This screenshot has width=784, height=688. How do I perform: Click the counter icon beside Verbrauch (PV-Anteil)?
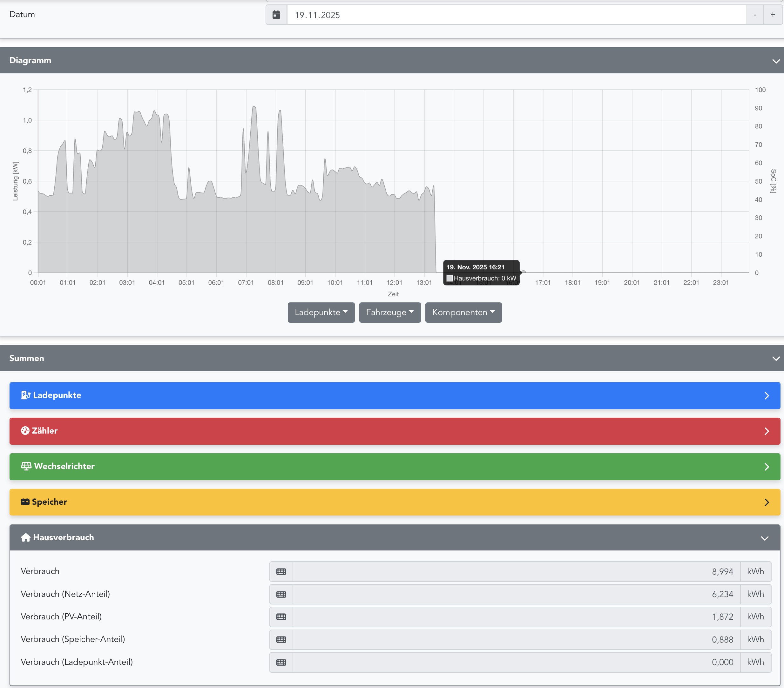pos(281,617)
